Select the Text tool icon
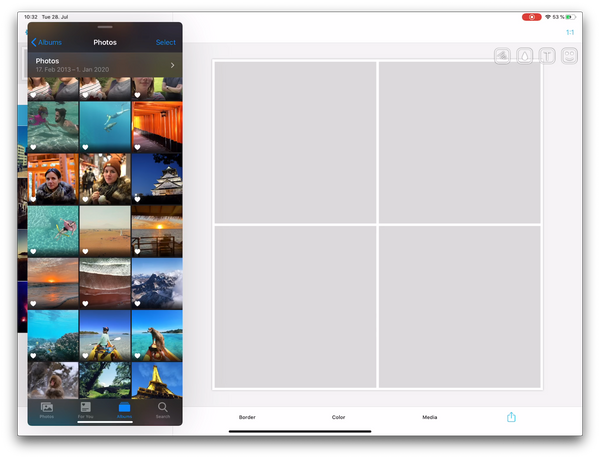This screenshot has width=600, height=459. point(548,56)
